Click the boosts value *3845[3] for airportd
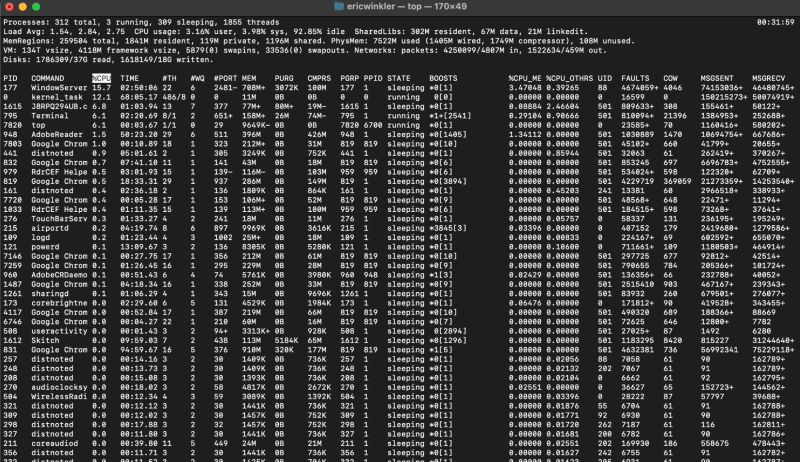The height and width of the screenshot is (462, 800). pos(448,228)
